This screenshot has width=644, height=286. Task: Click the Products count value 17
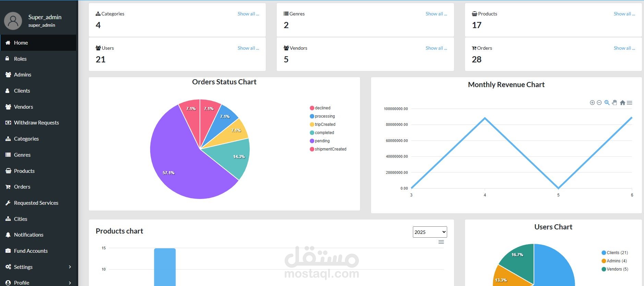pyautogui.click(x=477, y=25)
